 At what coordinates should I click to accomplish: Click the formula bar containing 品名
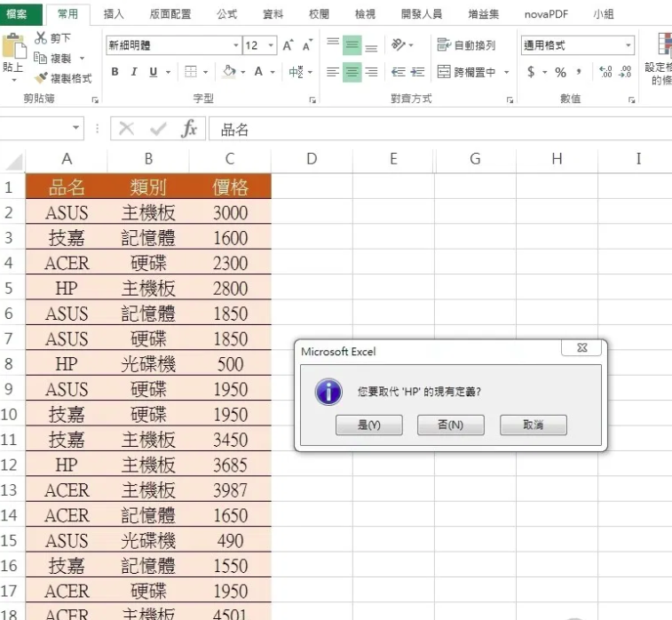440,129
